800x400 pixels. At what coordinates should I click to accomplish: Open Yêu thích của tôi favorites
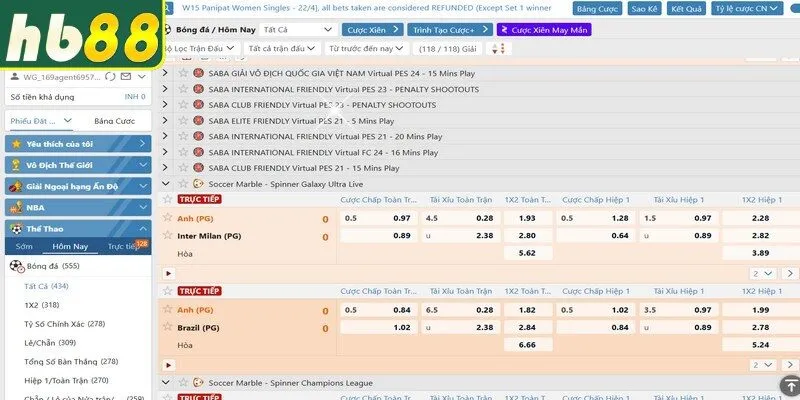(x=78, y=144)
